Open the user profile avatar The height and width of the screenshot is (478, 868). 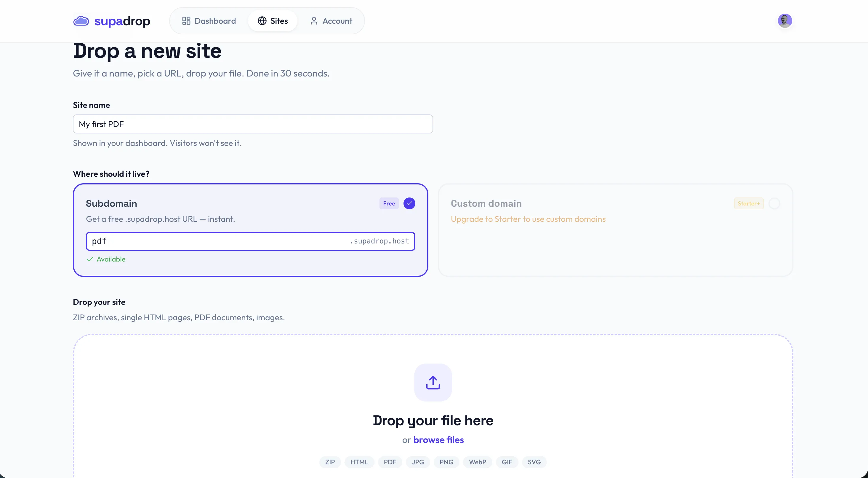click(x=785, y=20)
